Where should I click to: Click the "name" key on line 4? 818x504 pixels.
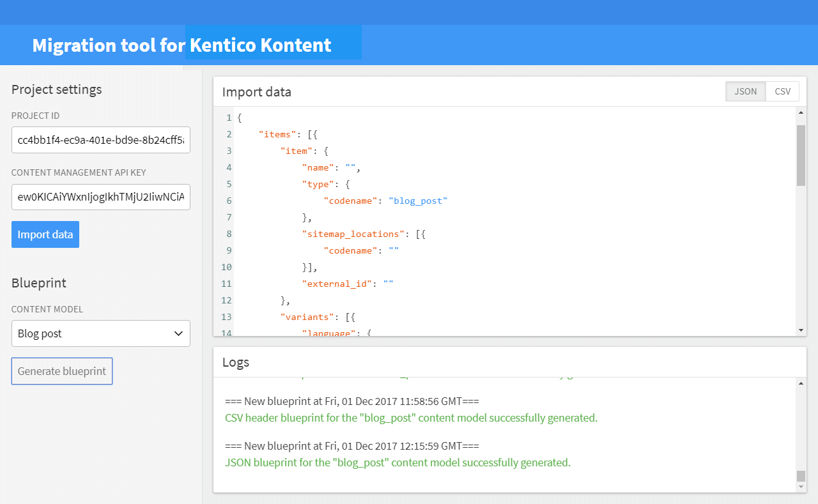[318, 167]
